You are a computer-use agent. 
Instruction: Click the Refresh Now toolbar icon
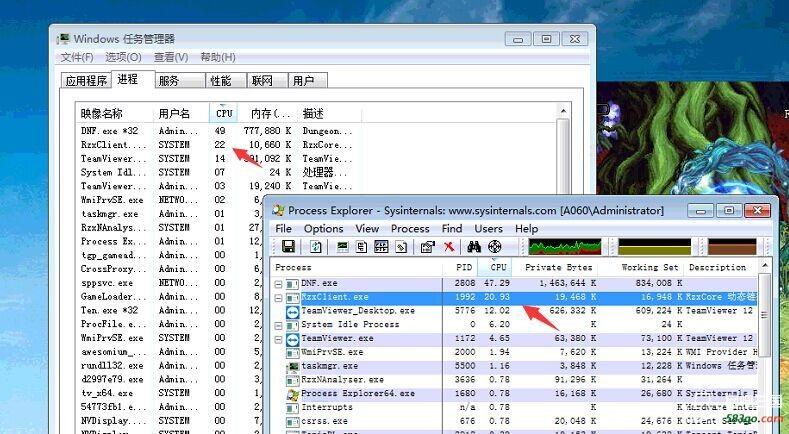click(315, 247)
